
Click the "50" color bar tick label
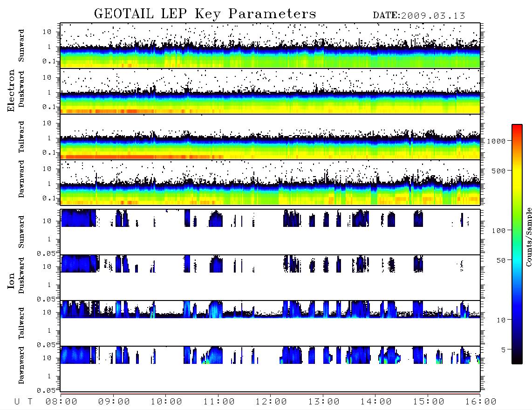(x=501, y=260)
